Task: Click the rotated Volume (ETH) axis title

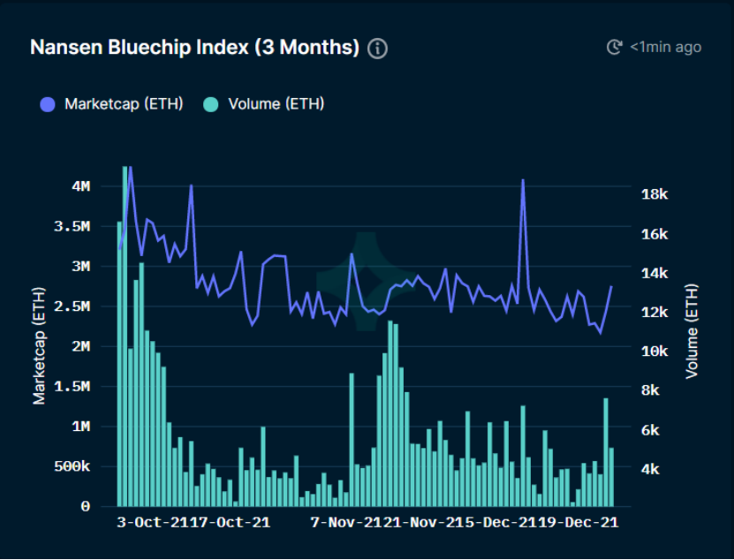Action: 692,331
